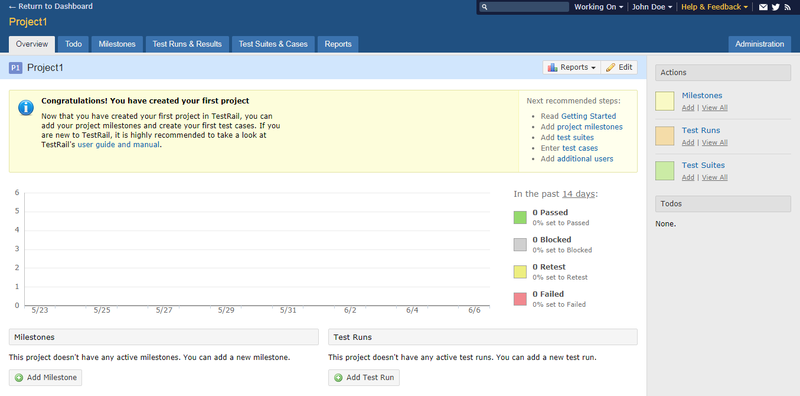Click the orange Test Runs action icon
Screen dimensions: 800x396
pos(665,136)
